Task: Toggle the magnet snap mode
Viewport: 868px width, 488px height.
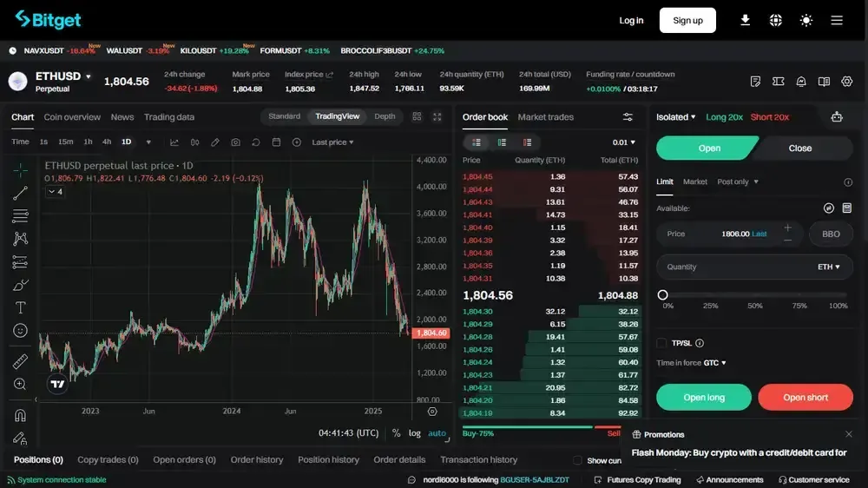Action: coord(21,415)
